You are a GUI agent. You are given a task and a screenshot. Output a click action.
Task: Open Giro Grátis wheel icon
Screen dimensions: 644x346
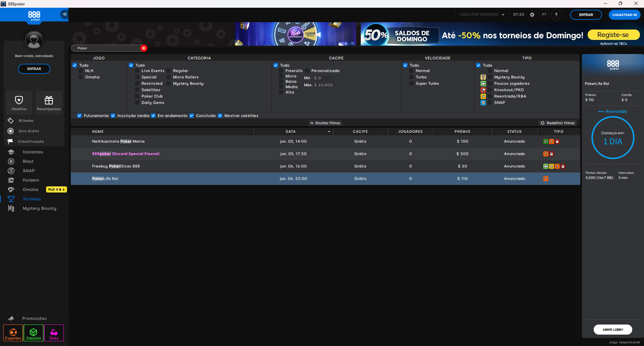pos(11,131)
